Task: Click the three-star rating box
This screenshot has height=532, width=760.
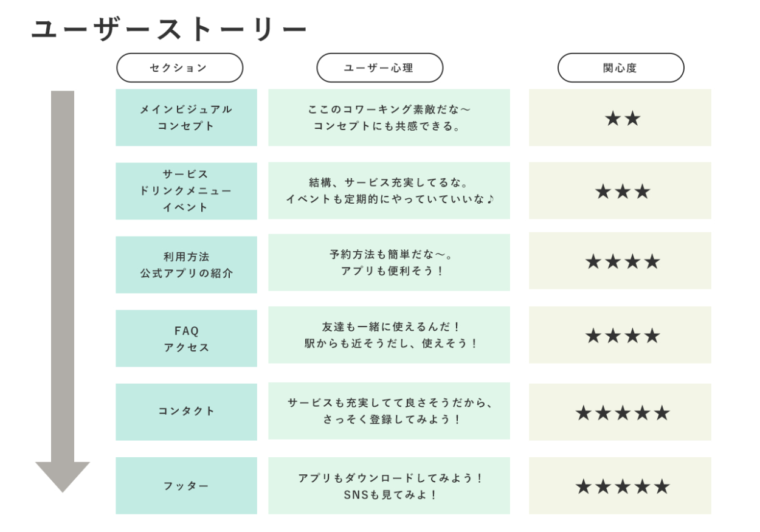Action: 620,191
